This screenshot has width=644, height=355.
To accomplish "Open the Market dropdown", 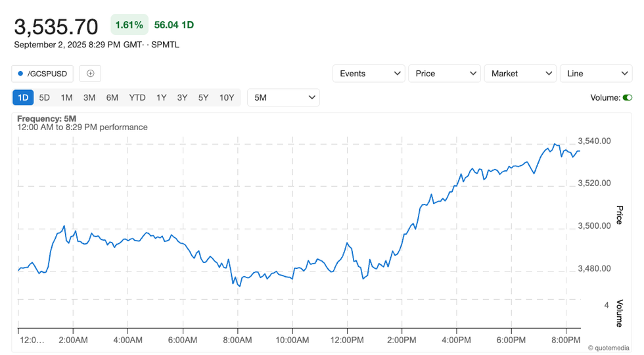I will point(520,74).
